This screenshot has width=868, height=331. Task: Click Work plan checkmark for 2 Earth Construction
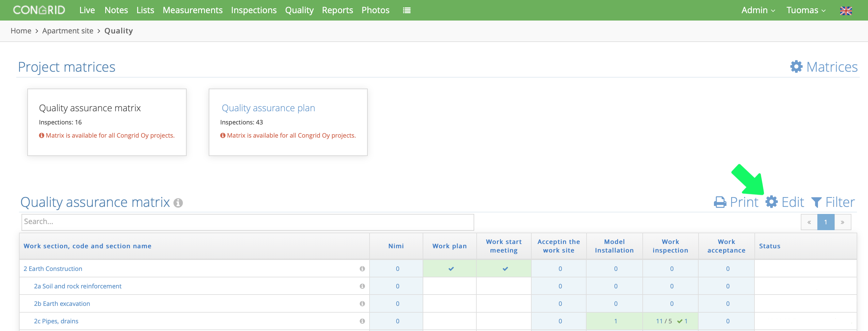click(451, 269)
